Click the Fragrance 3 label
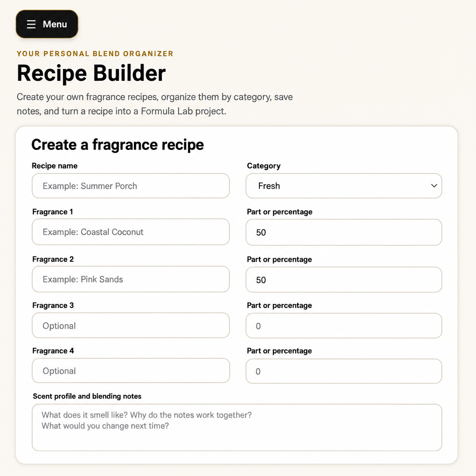Screen dimensions: 476x476 (x=53, y=306)
